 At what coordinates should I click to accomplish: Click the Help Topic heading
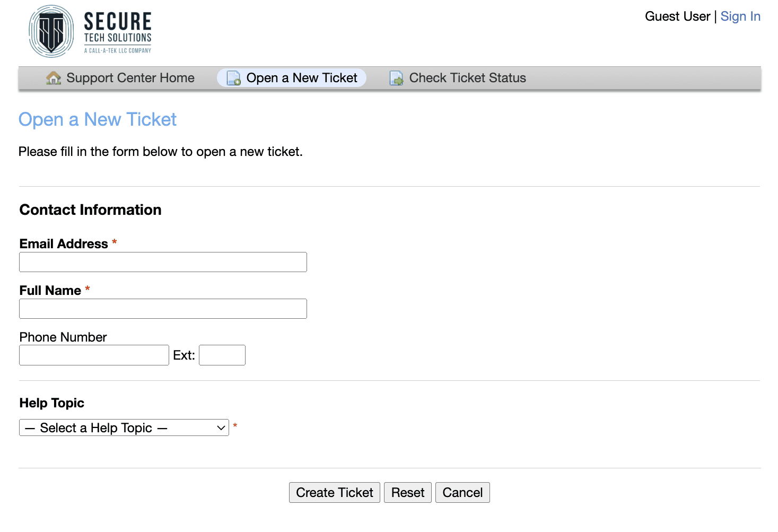[52, 403]
